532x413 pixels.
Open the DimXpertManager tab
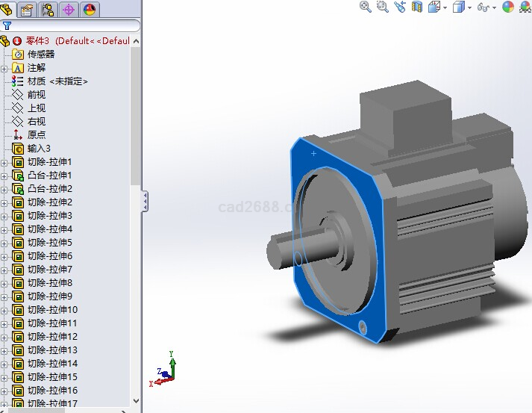point(69,9)
